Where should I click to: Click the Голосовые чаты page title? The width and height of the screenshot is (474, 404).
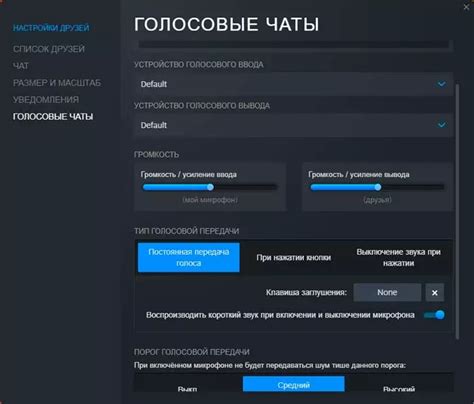point(227,24)
